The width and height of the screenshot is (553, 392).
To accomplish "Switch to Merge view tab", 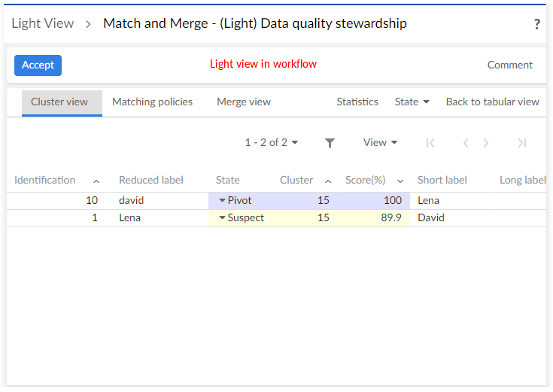I will [244, 102].
